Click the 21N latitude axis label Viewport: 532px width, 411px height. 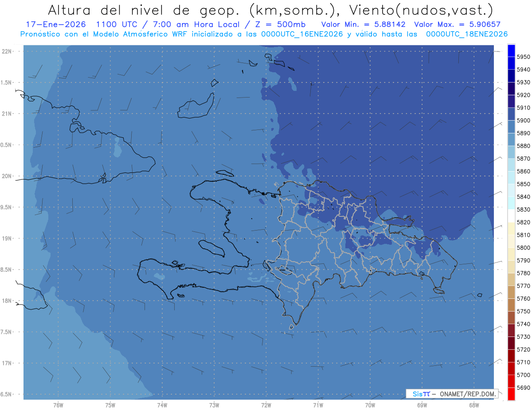7,114
